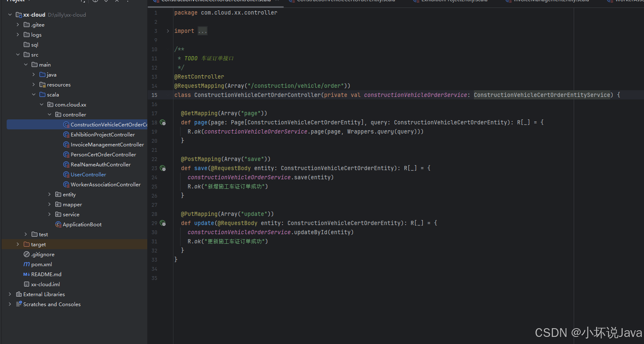Viewport: 644px width, 344px height.
Task: Collapse the com.cloud.xx package chevron
Action: click(42, 104)
